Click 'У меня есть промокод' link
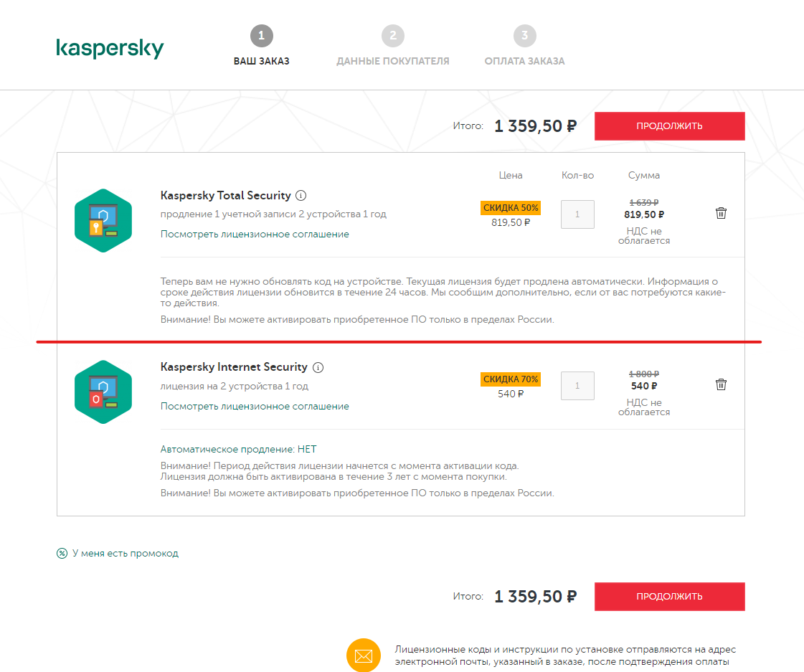The width and height of the screenshot is (804, 672). (126, 554)
